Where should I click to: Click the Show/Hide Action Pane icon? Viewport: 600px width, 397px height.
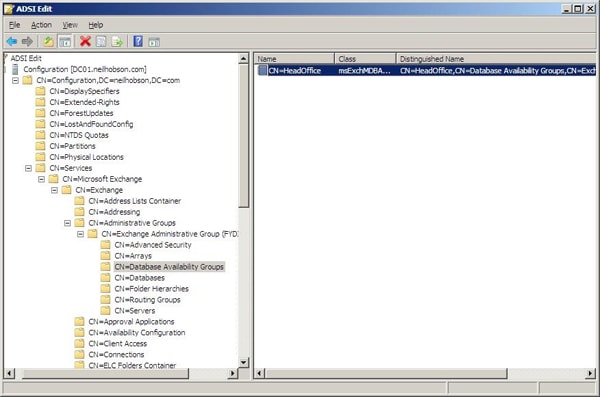(x=154, y=41)
